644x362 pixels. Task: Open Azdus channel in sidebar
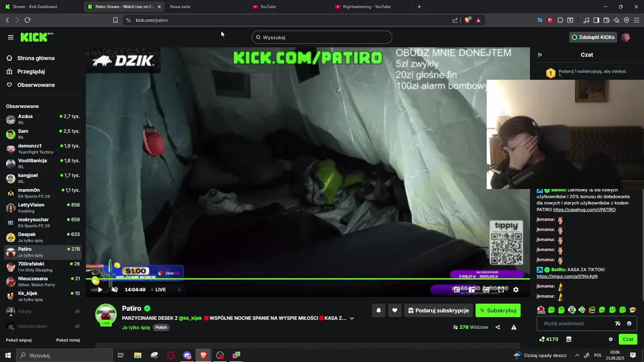tap(43, 120)
